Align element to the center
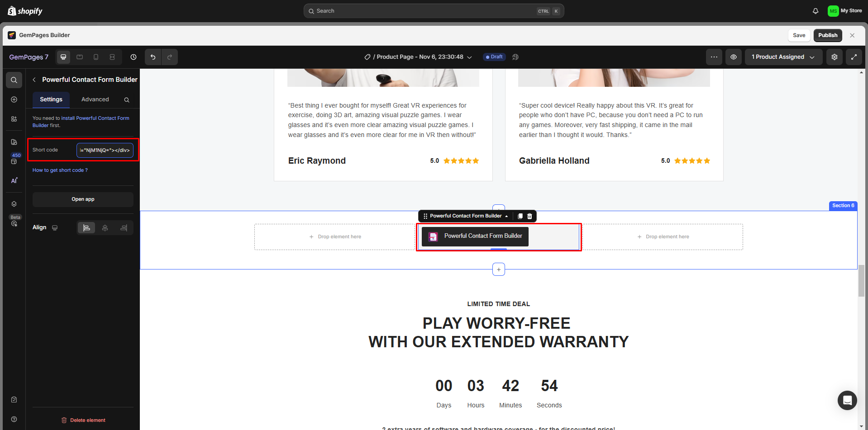 click(x=105, y=228)
